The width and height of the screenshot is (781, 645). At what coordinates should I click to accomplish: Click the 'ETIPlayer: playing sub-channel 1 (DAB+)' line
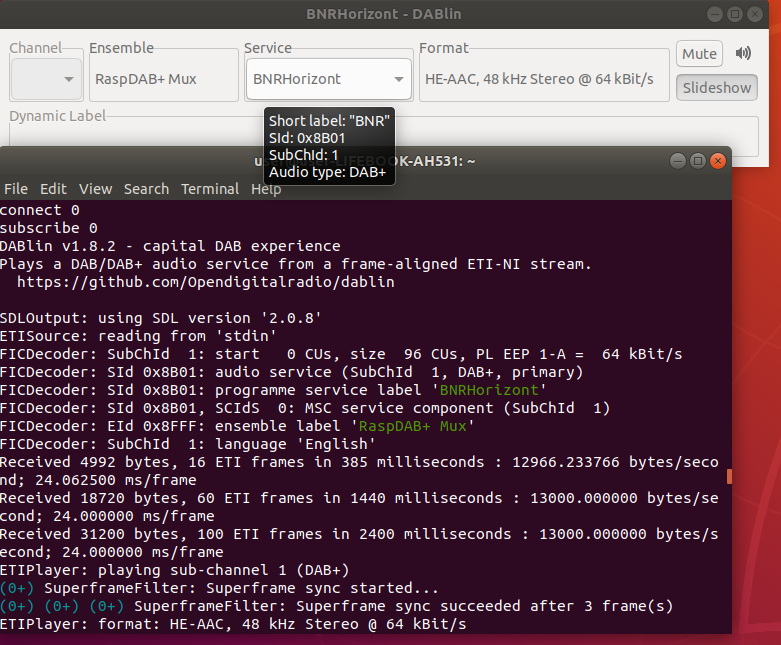174,570
